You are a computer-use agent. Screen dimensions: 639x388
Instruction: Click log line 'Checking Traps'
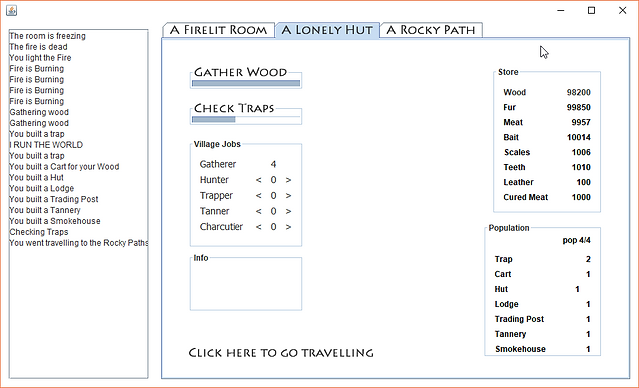click(x=39, y=232)
